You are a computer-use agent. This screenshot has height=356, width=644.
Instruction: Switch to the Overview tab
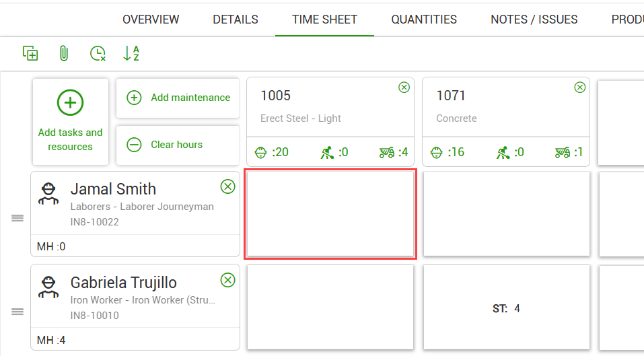(151, 20)
